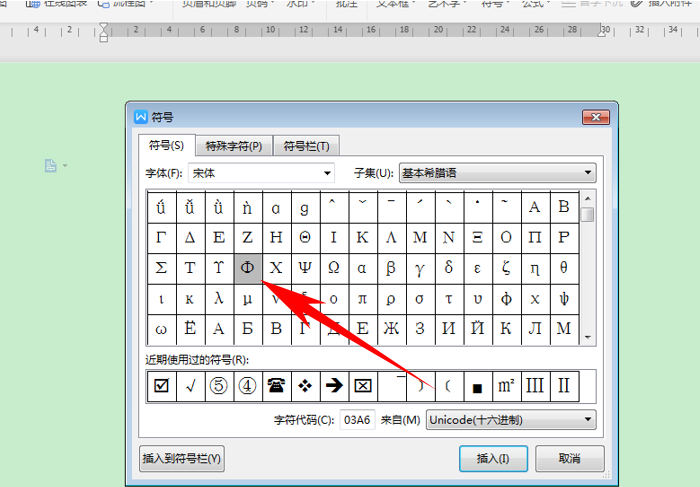Screen dimensions: 700x487
Task: Pick the lowercase eta η symbol
Action: [534, 268]
